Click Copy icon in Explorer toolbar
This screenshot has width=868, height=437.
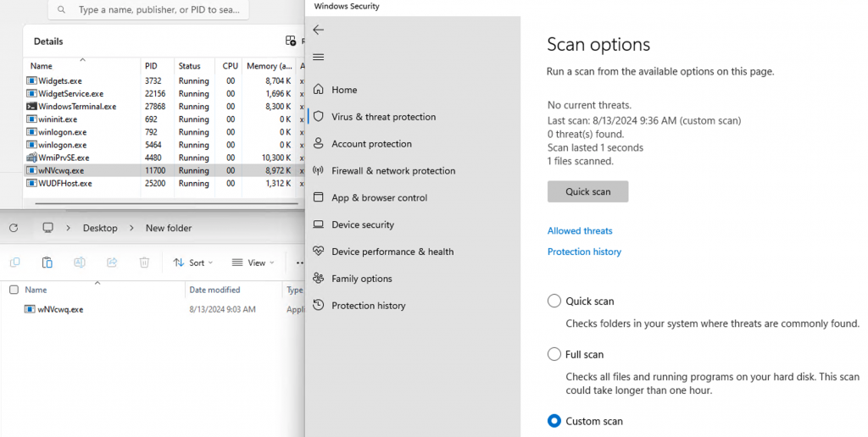[x=15, y=263]
